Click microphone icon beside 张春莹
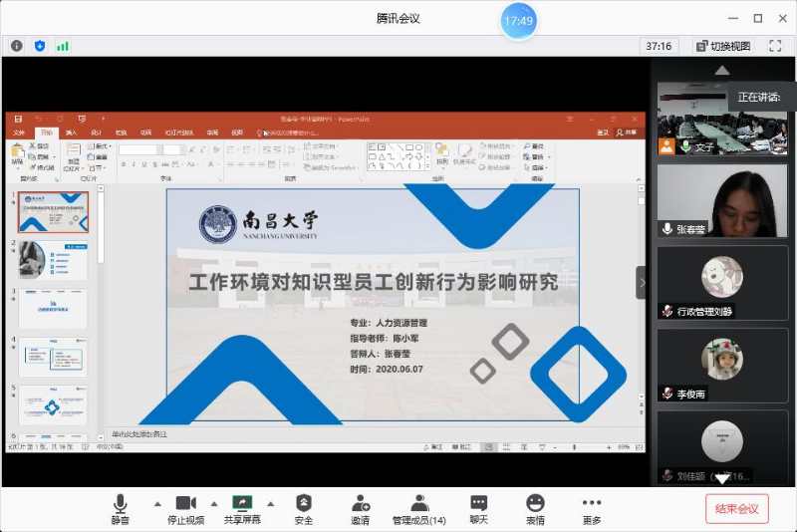 coord(667,229)
